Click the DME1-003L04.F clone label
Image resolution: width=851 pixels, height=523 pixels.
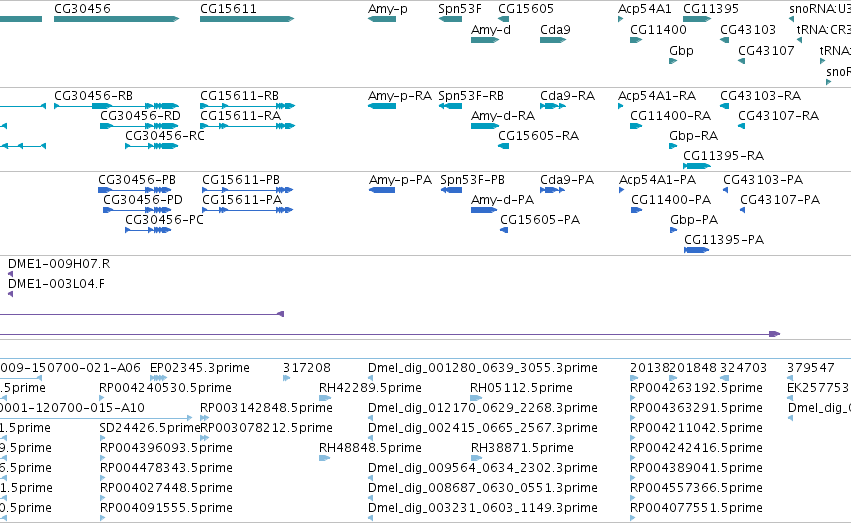[56, 284]
